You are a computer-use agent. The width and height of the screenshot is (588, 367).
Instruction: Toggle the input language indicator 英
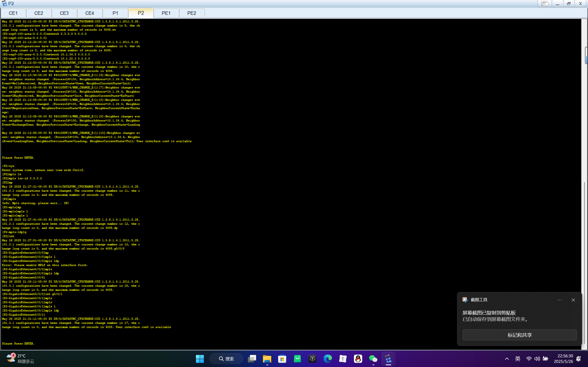tap(517, 359)
